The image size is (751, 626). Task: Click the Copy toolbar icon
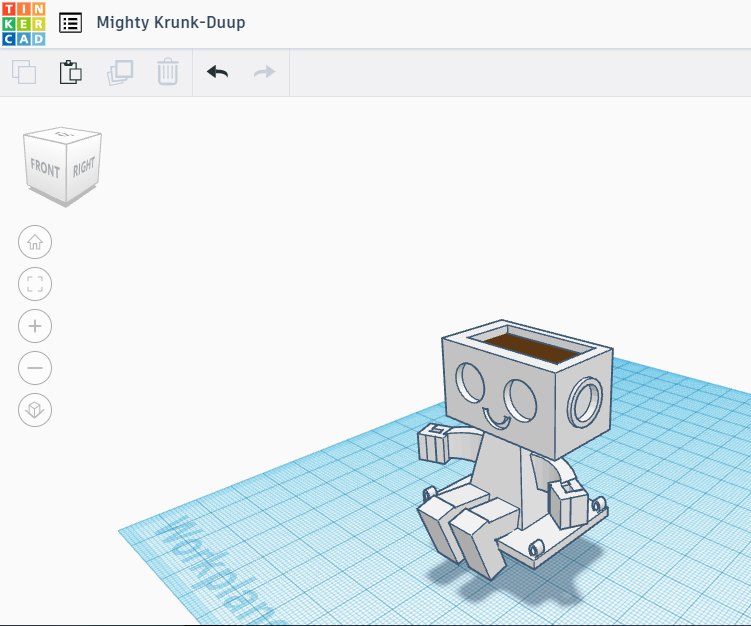(x=24, y=72)
